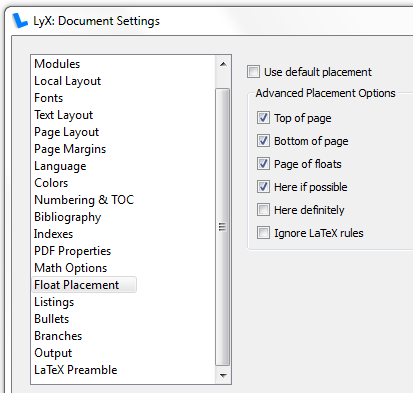
Task: Select Output category
Action: pyautogui.click(x=53, y=353)
